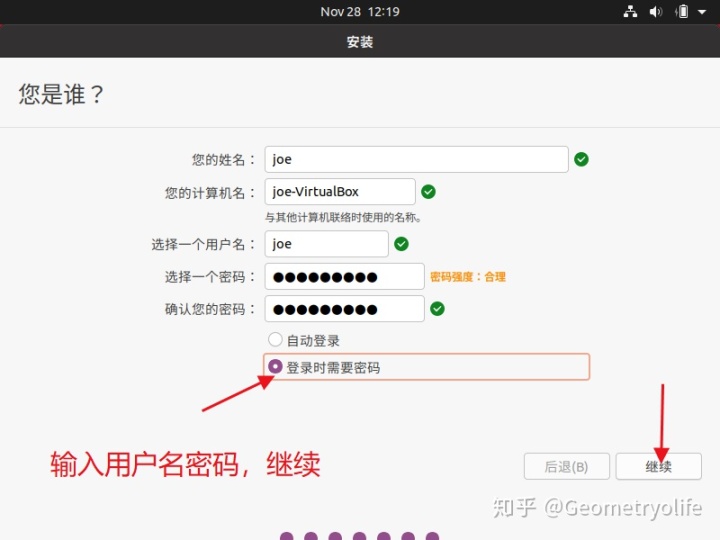Viewport: 720px width, 540px height.
Task: Click the 确认您的密码 label
Action: pos(210,309)
